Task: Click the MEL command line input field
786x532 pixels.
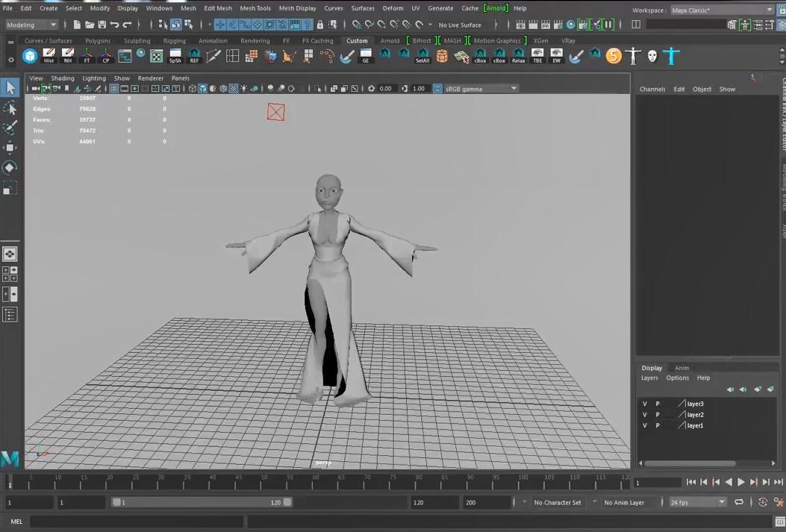Action: point(137,522)
